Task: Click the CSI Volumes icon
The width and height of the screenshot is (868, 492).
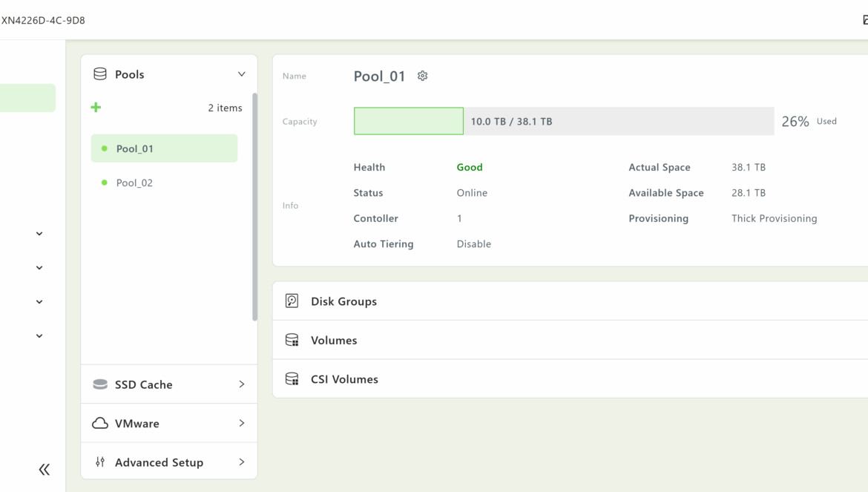Action: [292, 379]
